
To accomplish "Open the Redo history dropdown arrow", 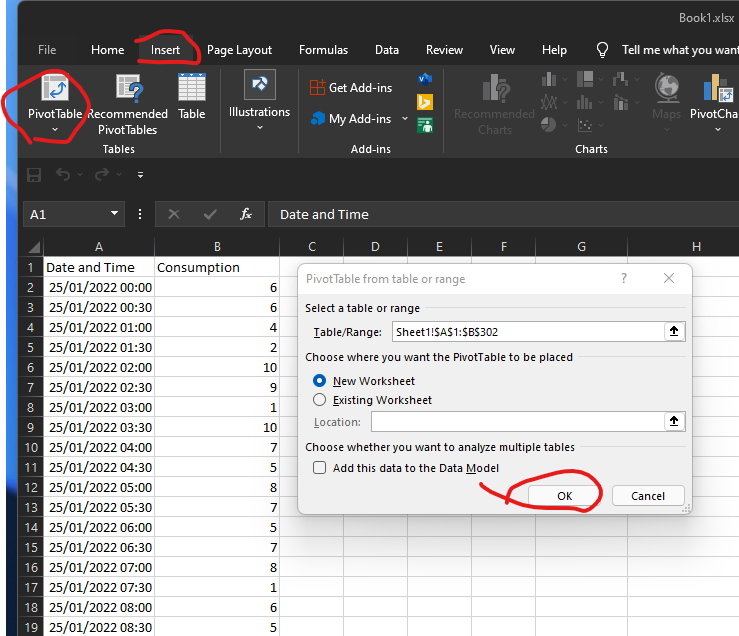I will (x=119, y=175).
